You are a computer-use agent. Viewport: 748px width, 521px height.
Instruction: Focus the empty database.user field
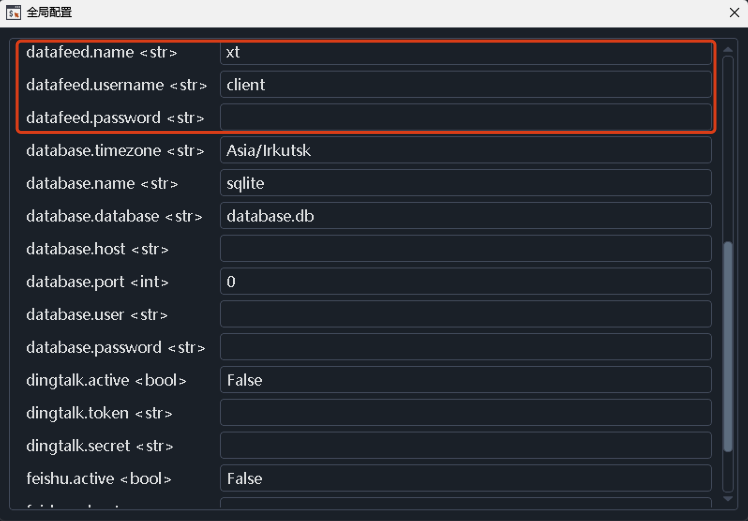[466, 314]
